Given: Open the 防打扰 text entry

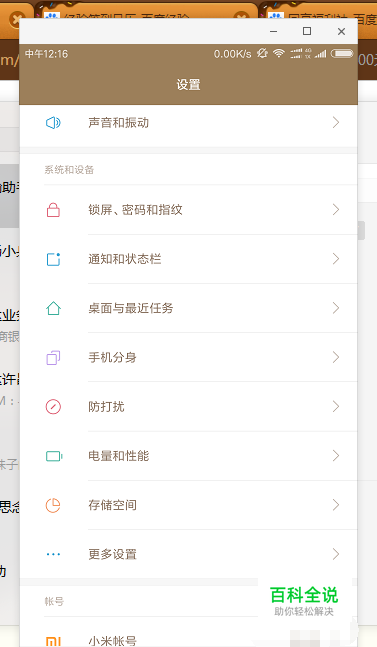Looking at the screenshot, I should click(106, 407).
